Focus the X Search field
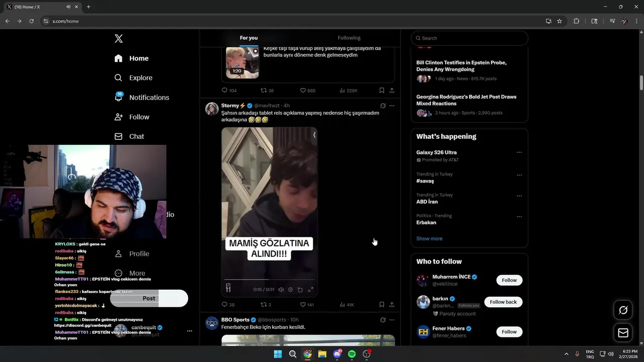644x362 pixels. click(469, 38)
